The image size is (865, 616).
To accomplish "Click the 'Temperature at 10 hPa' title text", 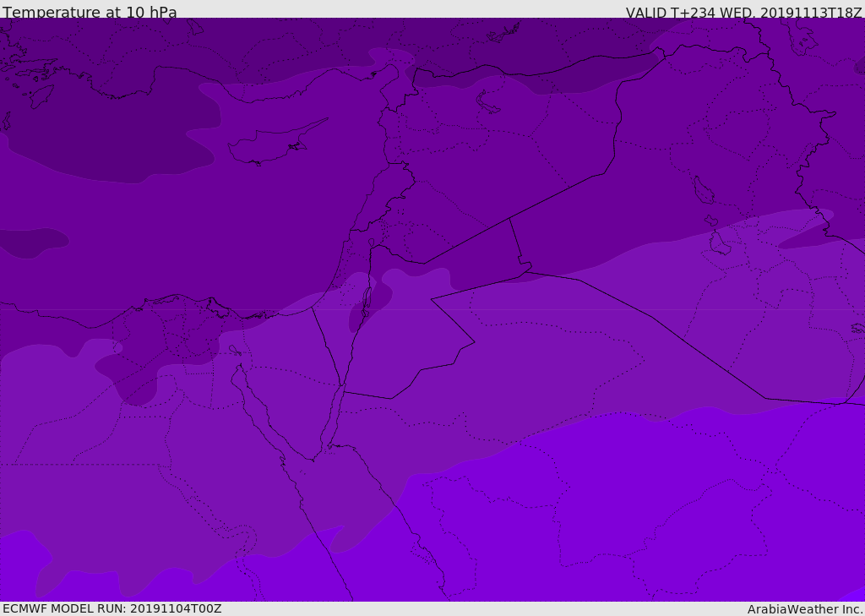I will click(90, 12).
